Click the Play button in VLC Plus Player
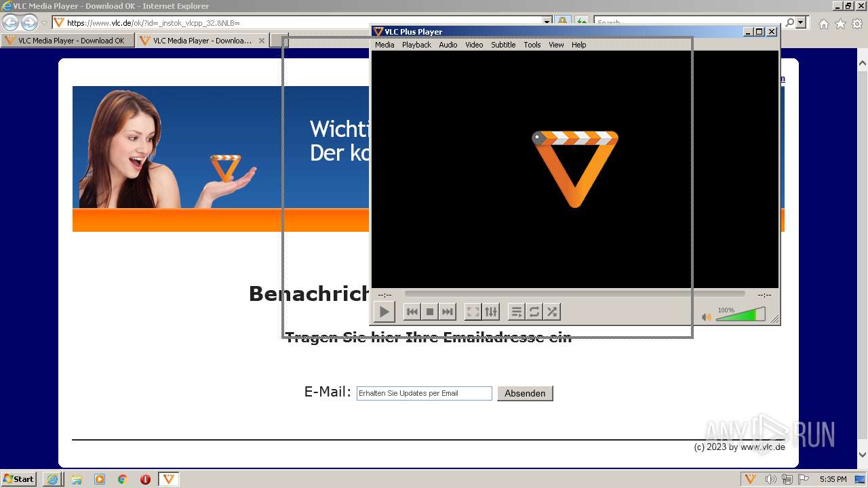The height and width of the screenshot is (488, 868). 384,312
